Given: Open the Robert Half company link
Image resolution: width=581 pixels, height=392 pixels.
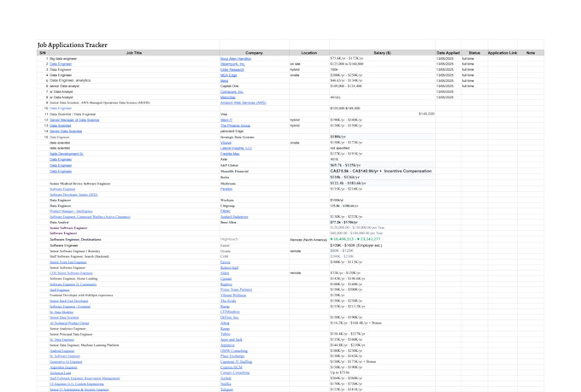Looking at the screenshot, I should [229, 267].
